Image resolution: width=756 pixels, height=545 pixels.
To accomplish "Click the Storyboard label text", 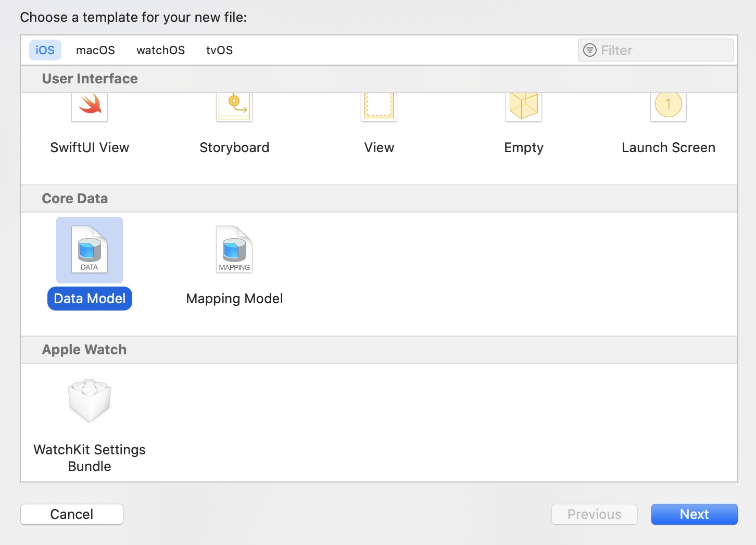I will pyautogui.click(x=234, y=147).
